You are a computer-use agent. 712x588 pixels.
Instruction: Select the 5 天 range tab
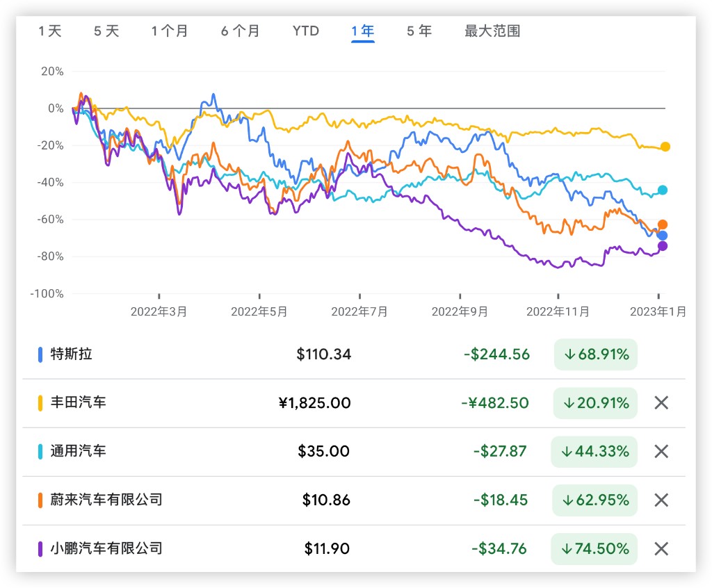click(x=106, y=31)
